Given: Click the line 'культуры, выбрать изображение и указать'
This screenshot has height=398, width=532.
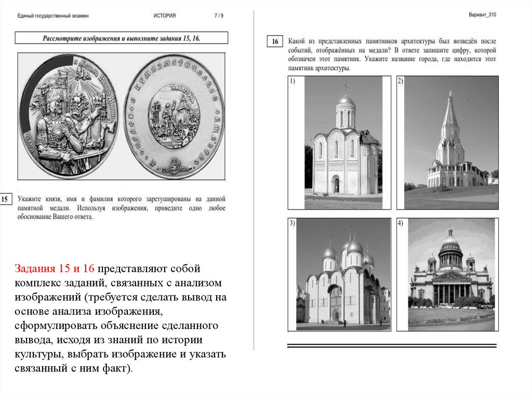Looking at the screenshot, I should coord(120,354).
